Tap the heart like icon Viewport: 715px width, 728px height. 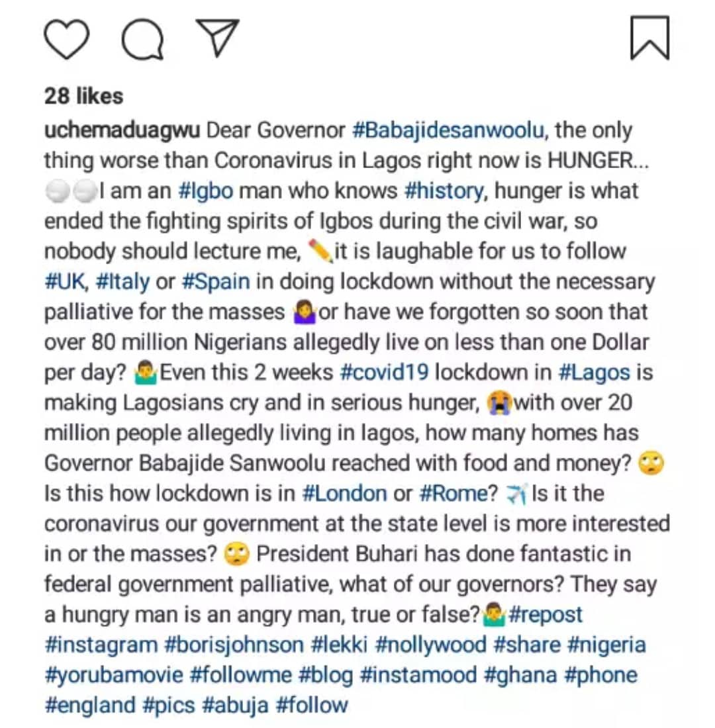point(66,39)
